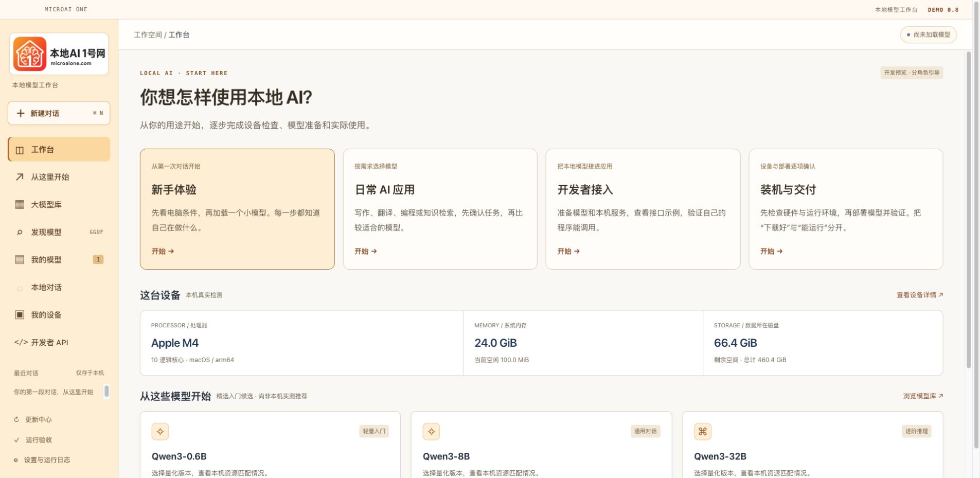This screenshot has height=478, width=980.
Task: Click the command-symbol icon on Qwen3-32B card
Action: coord(703,431)
